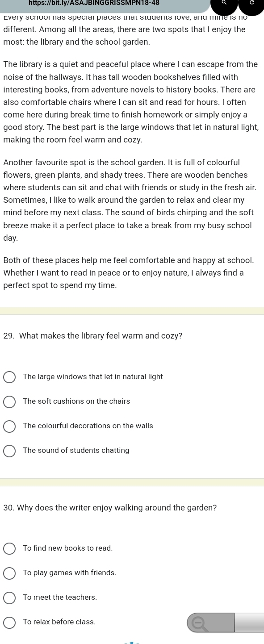Click question 30 heading text
The width and height of the screenshot is (264, 644).
[110, 508]
